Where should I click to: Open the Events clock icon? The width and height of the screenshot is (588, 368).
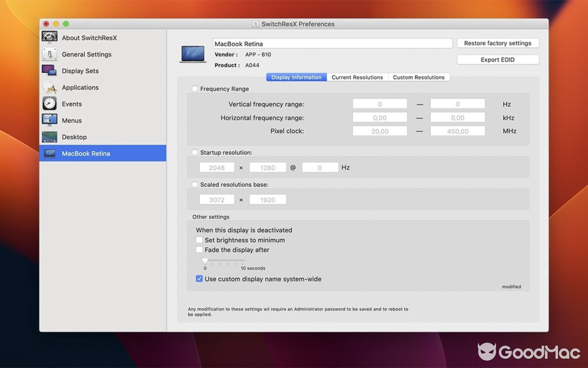pyautogui.click(x=50, y=104)
